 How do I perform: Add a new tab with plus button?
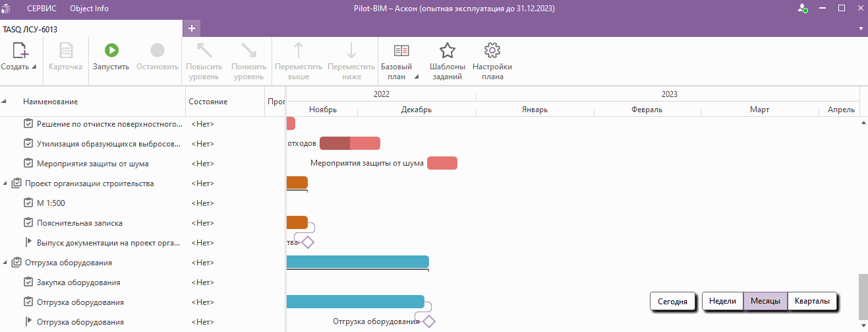(x=192, y=28)
